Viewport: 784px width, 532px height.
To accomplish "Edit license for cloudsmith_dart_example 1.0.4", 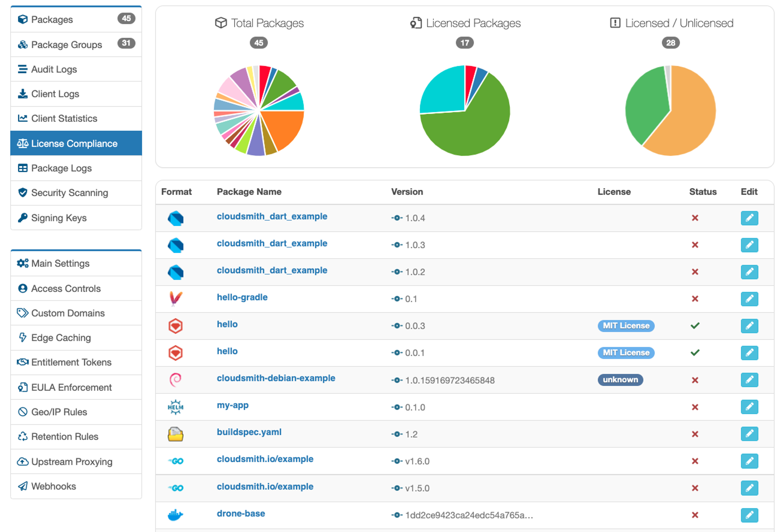I will tap(749, 218).
